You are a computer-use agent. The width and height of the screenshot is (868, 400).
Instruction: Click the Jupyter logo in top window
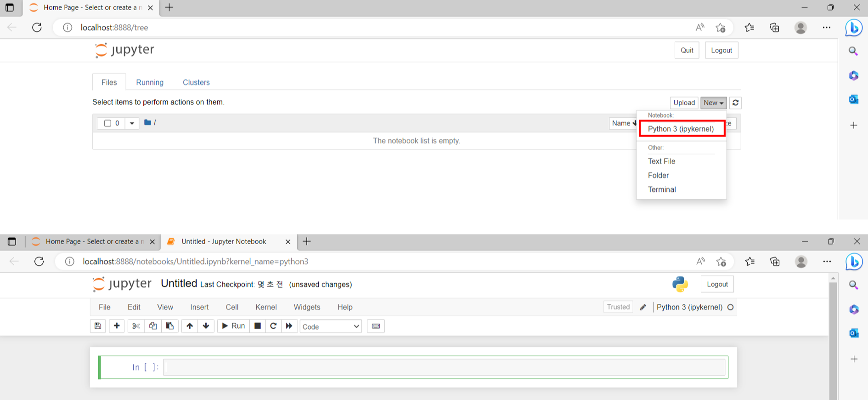[124, 50]
